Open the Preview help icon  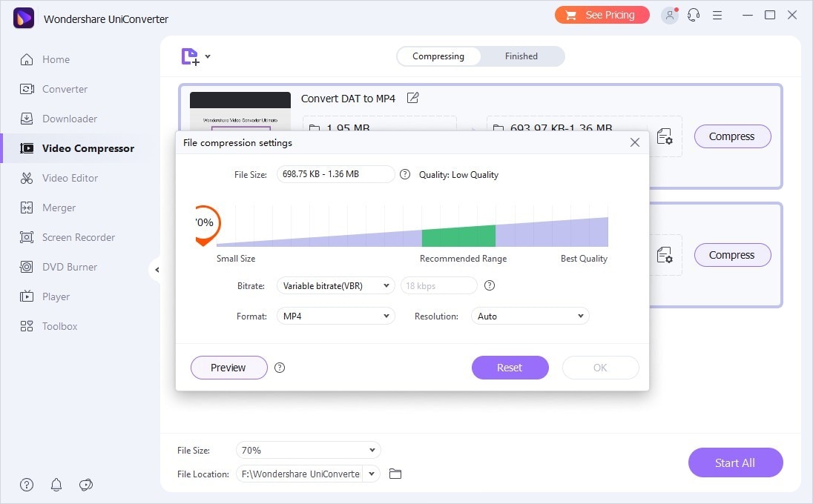[x=280, y=368]
